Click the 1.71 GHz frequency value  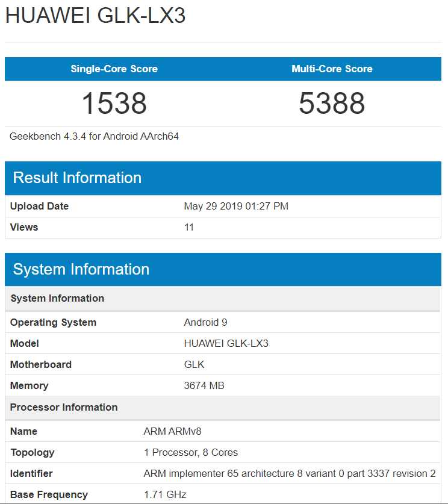pos(165,494)
